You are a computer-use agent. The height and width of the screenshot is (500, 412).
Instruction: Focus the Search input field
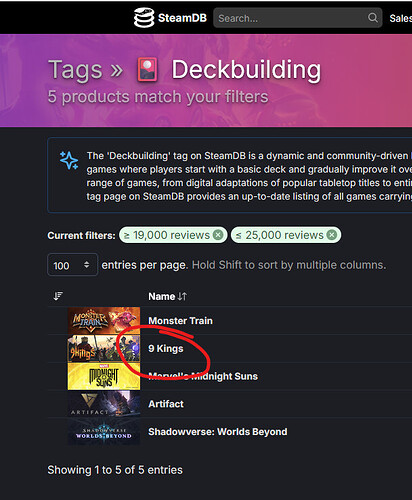point(292,18)
